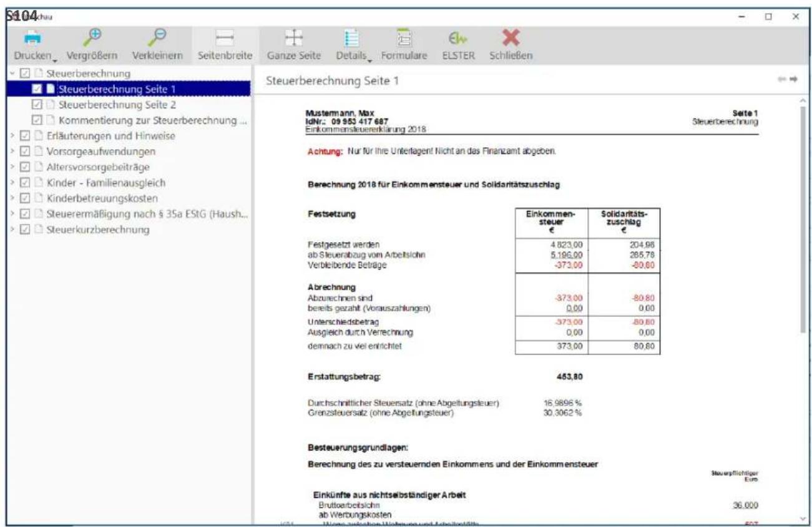Uncheck the top-level Steuerberechnung checkbox

point(25,74)
